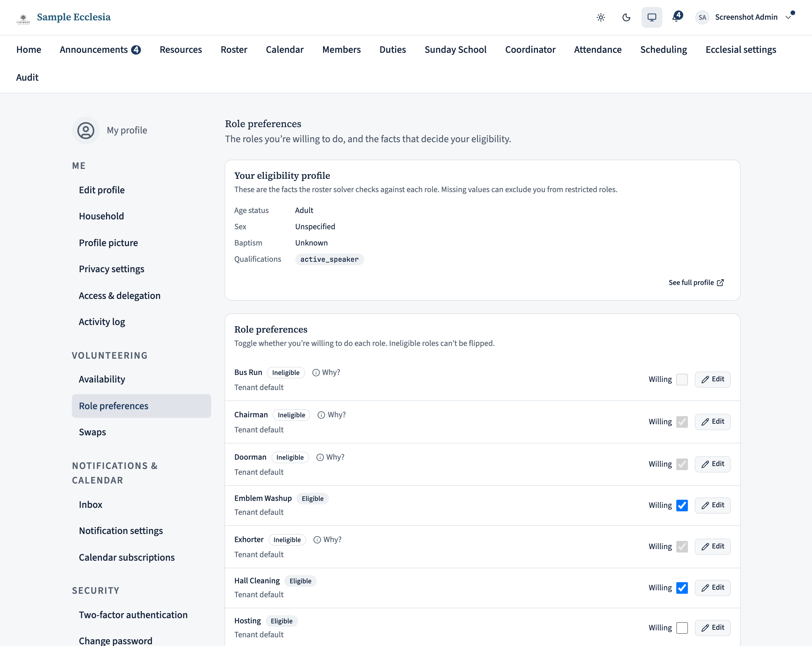
Task: Open Sunday School tab
Action: pos(455,50)
